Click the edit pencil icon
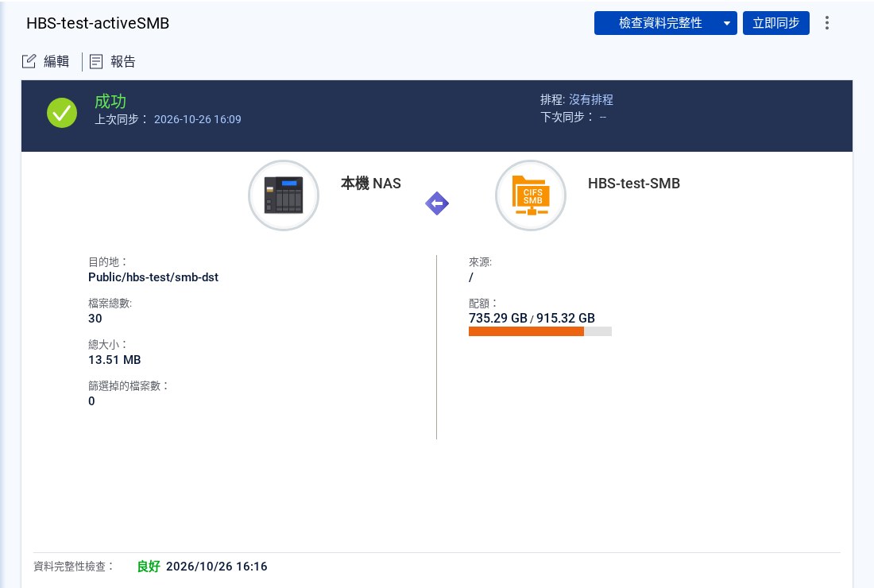The height and width of the screenshot is (588, 874). (x=29, y=61)
